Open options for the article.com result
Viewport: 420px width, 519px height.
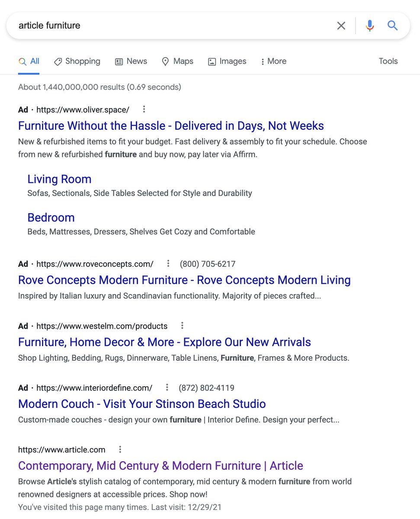[120, 449]
